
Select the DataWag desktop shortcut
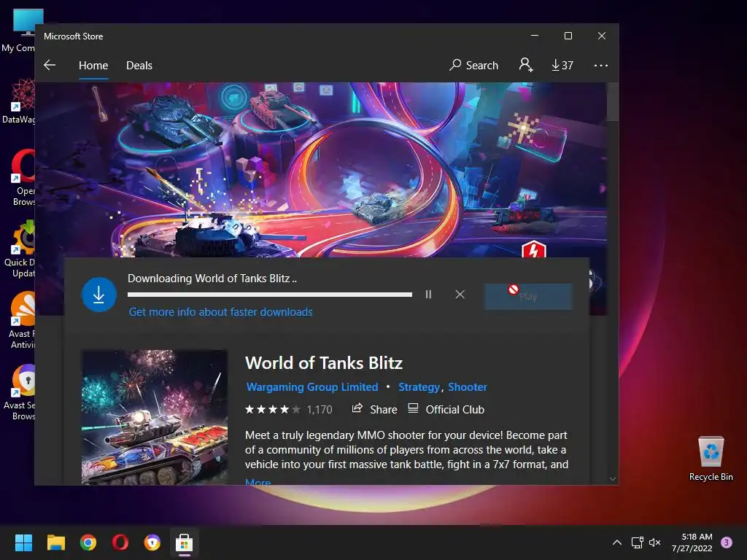pos(18,101)
